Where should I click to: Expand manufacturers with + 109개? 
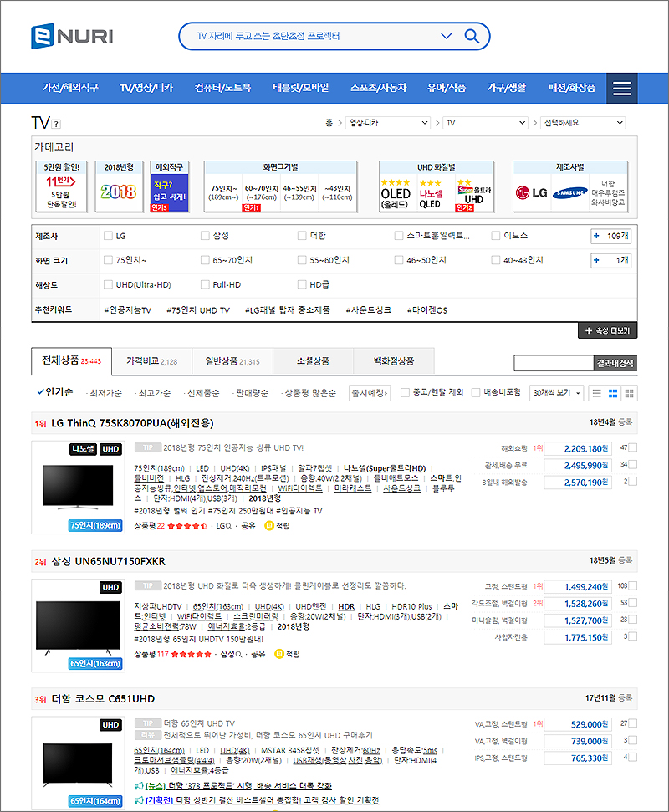pyautogui.click(x=611, y=236)
